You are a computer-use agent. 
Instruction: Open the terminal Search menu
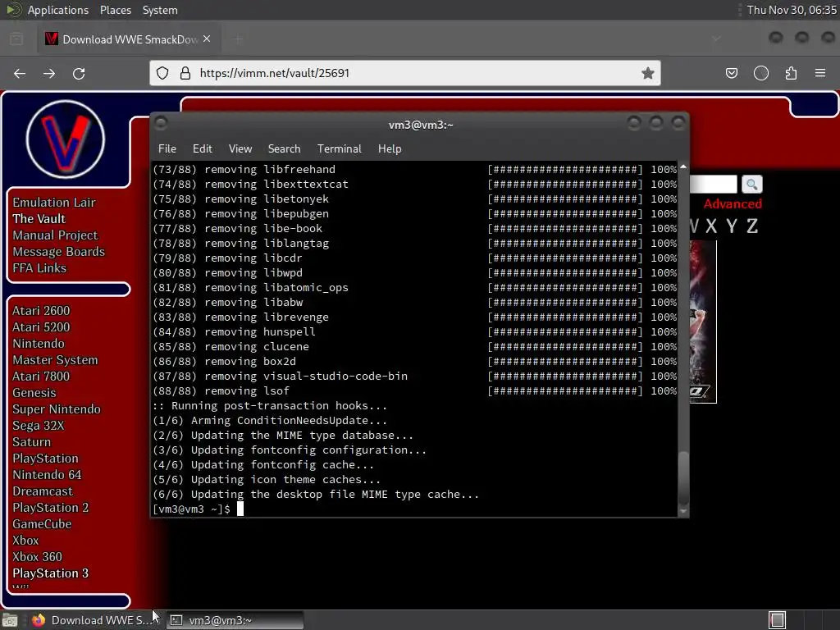(x=284, y=149)
